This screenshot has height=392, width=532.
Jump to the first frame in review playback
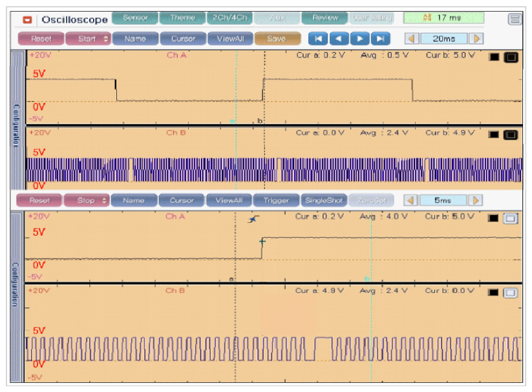point(317,39)
